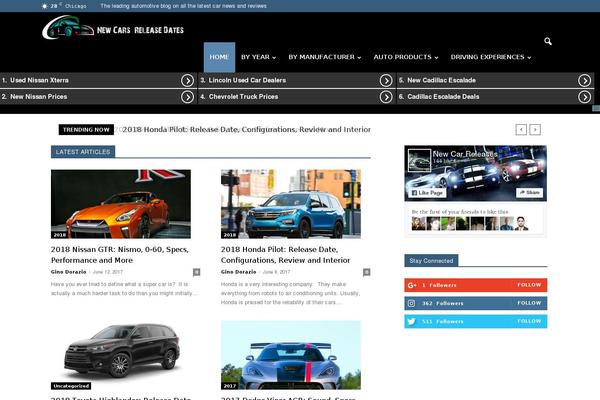This screenshot has width=600, height=400.
Task: Expand the Driving Experiences menu
Action: (491, 57)
